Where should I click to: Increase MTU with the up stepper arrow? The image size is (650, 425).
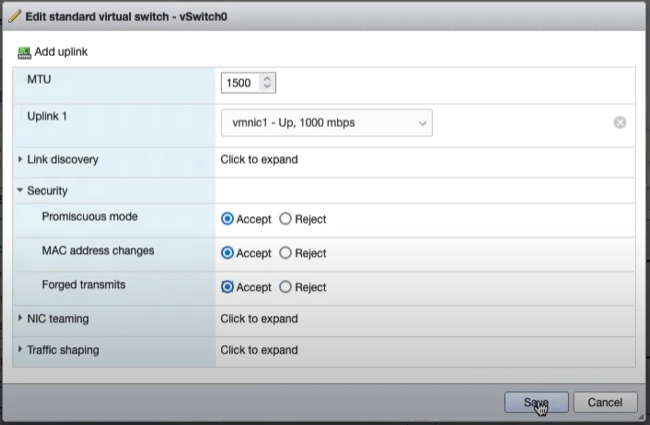[x=267, y=78]
